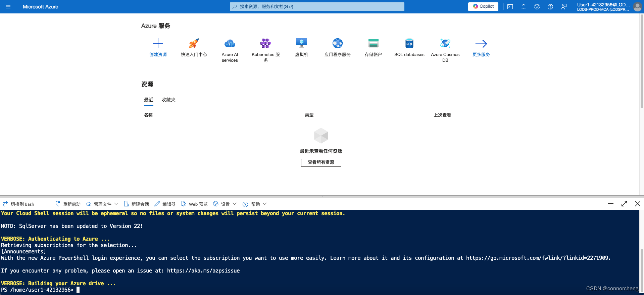Switch to the 收藏夹 tab

tap(168, 100)
